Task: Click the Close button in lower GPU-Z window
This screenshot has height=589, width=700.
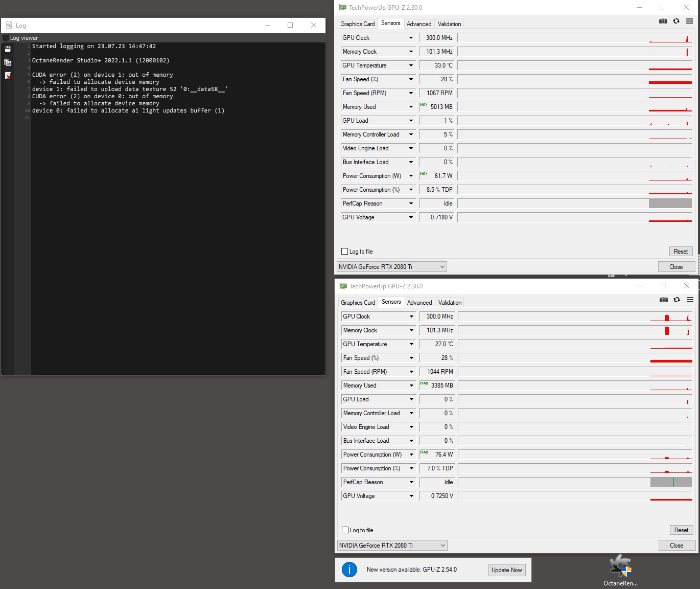Action: (677, 546)
